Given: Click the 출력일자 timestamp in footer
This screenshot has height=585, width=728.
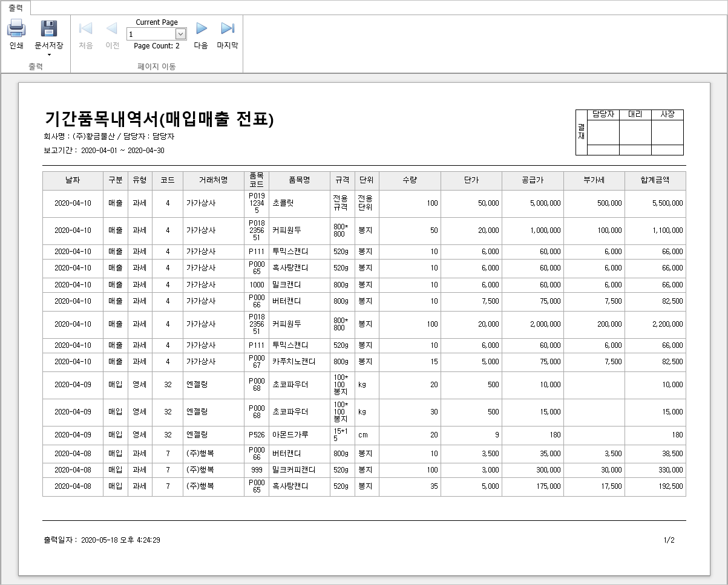Looking at the screenshot, I should [102, 540].
